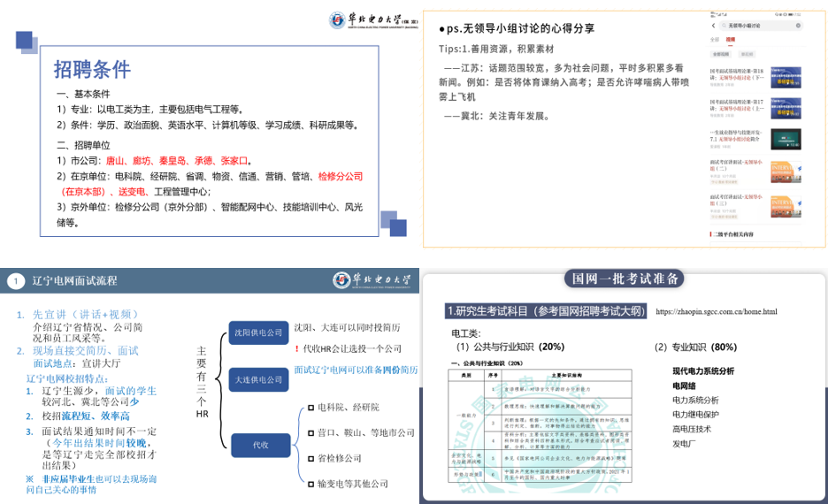Image resolution: width=828 pixels, height=504 pixels.
Task: Click the 公共与行业知识 syllabus table image
Action: click(x=540, y=425)
